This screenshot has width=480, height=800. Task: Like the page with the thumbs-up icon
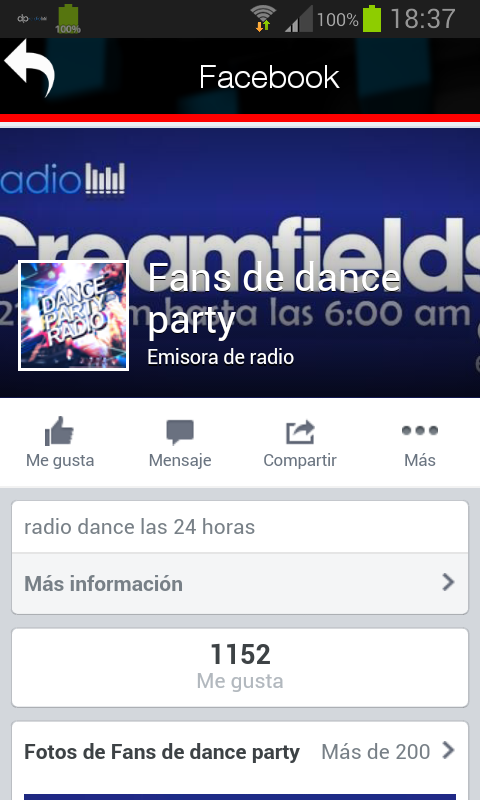(x=60, y=431)
